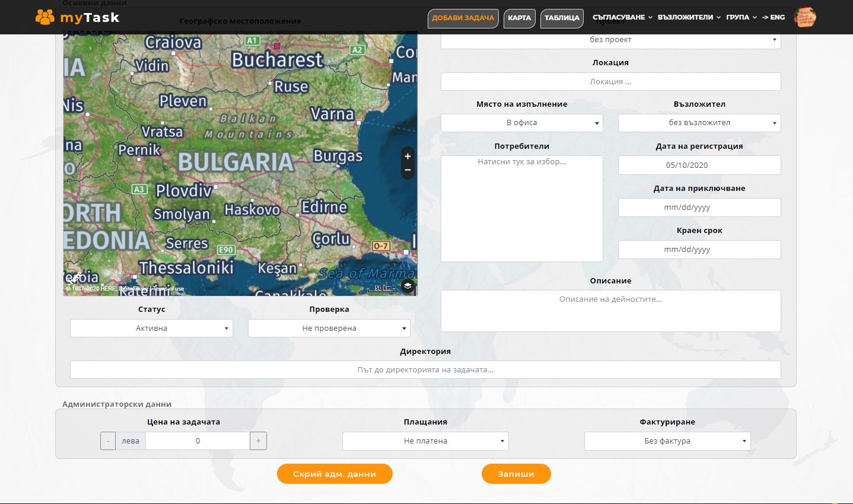Open the Фактуриране dropdown

click(x=667, y=441)
